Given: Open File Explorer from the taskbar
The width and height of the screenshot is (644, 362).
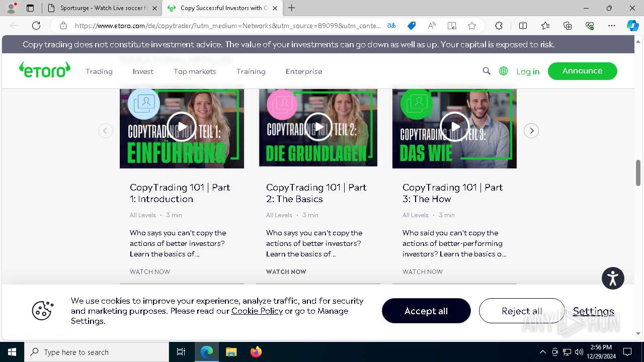Looking at the screenshot, I should [231, 352].
